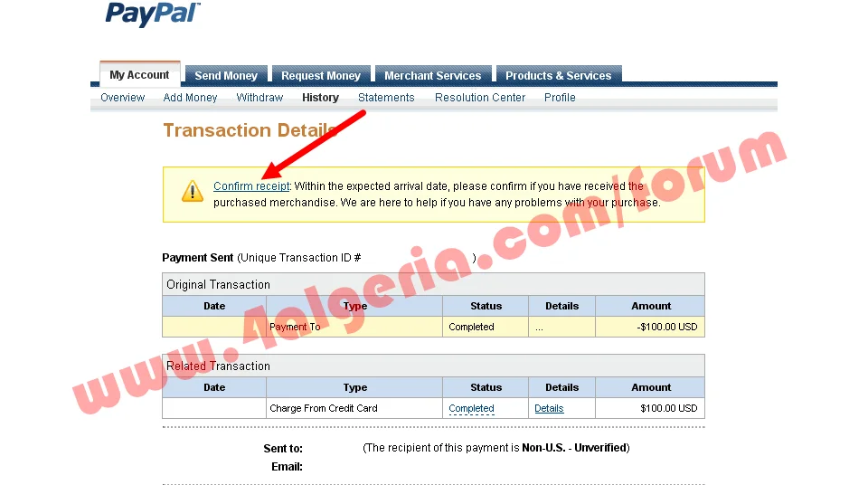Open the Profile page link
The height and width of the screenshot is (485, 868).
coord(560,98)
